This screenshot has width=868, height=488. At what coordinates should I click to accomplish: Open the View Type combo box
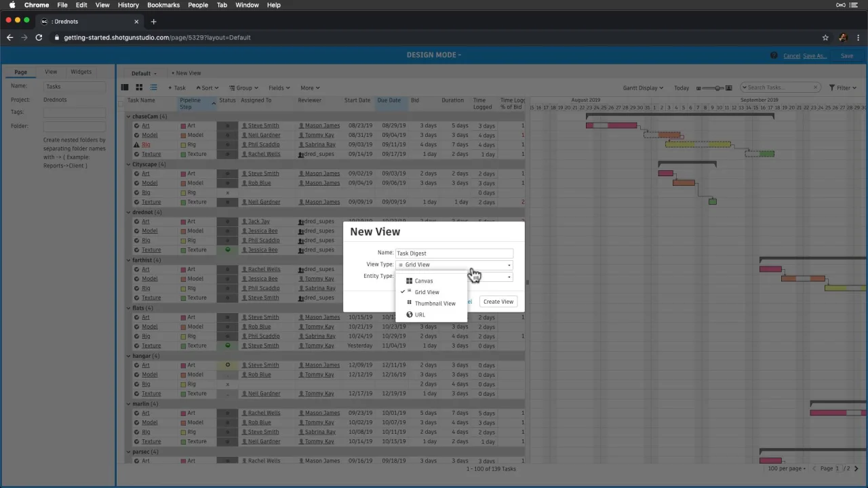(454, 265)
